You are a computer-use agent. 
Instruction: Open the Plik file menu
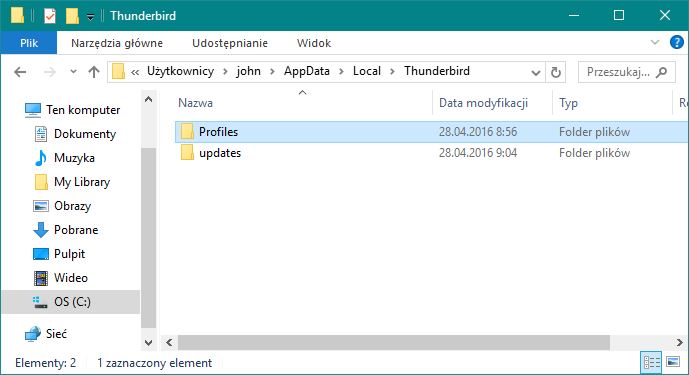(x=29, y=43)
